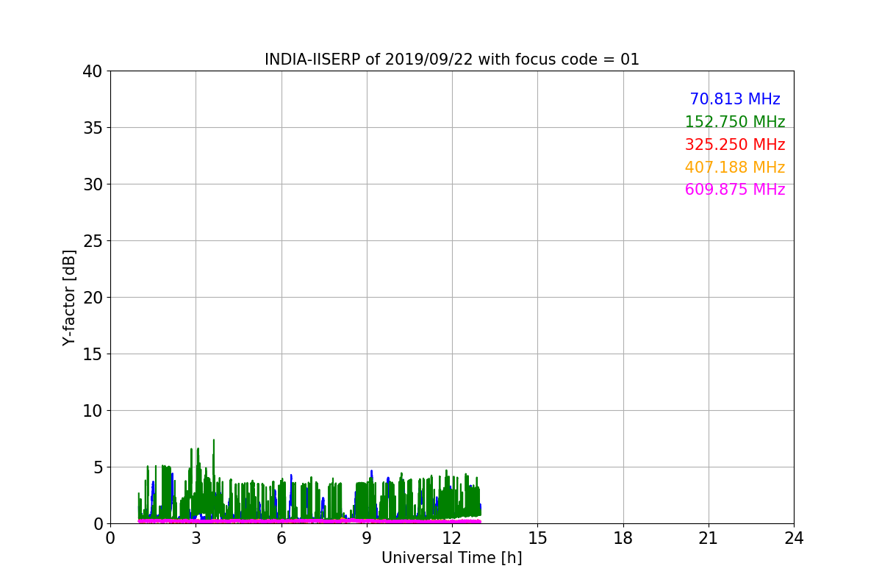Click the x-axis tick label 24
Screen dimensions: 882x588
pyautogui.click(x=794, y=538)
